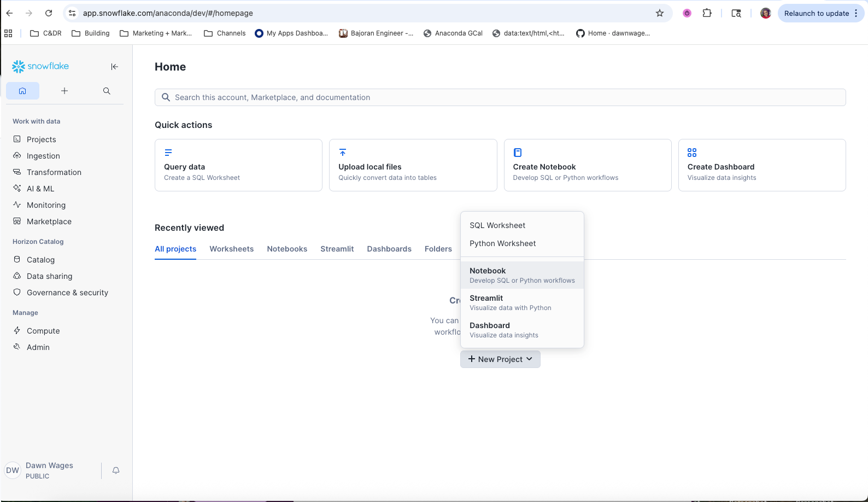Open Chrome bookmarks apps grid
The image size is (868, 502).
(x=8, y=33)
